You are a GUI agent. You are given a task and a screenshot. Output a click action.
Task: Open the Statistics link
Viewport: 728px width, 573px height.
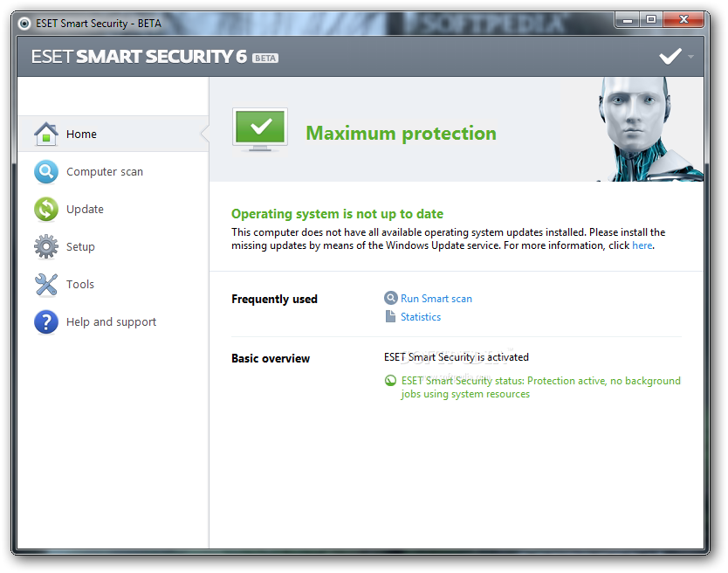[421, 317]
